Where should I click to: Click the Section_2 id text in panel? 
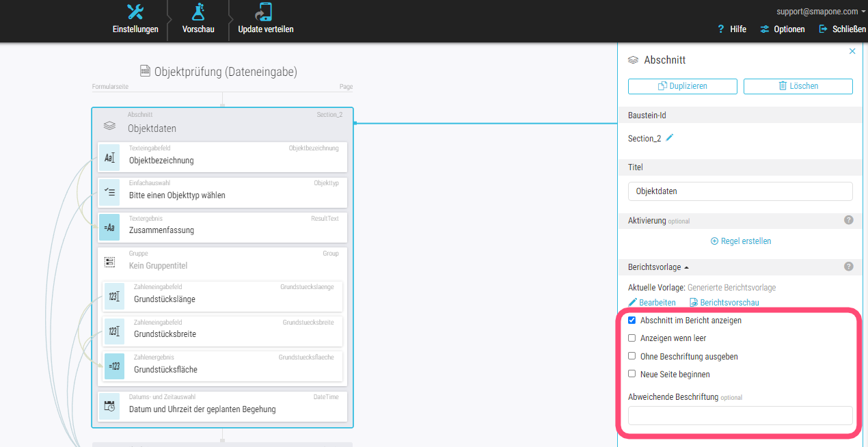[645, 139]
